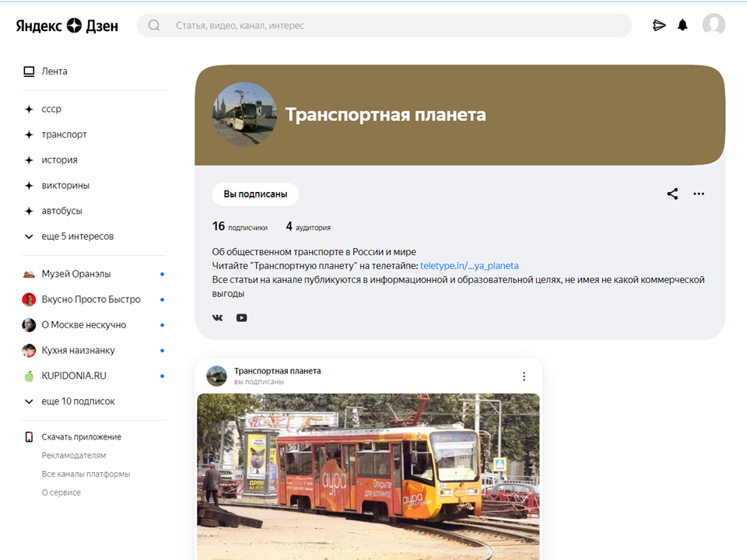Image resolution: width=747 pixels, height=560 pixels.
Task: Select the ссср interest
Action: point(51,109)
